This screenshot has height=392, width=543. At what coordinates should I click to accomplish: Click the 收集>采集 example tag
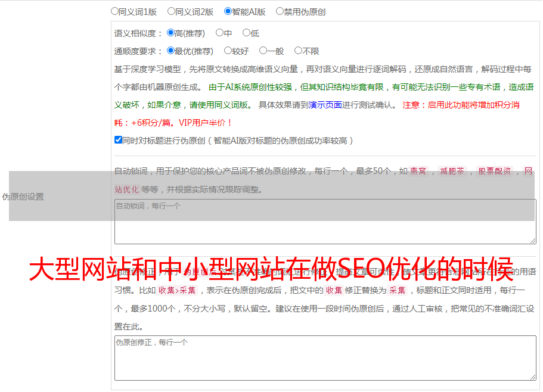click(x=177, y=290)
